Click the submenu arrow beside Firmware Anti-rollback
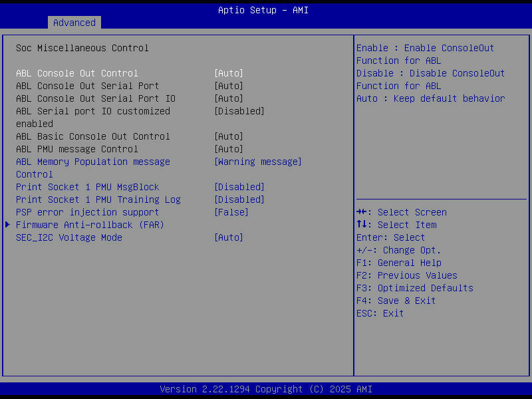 click(x=7, y=225)
